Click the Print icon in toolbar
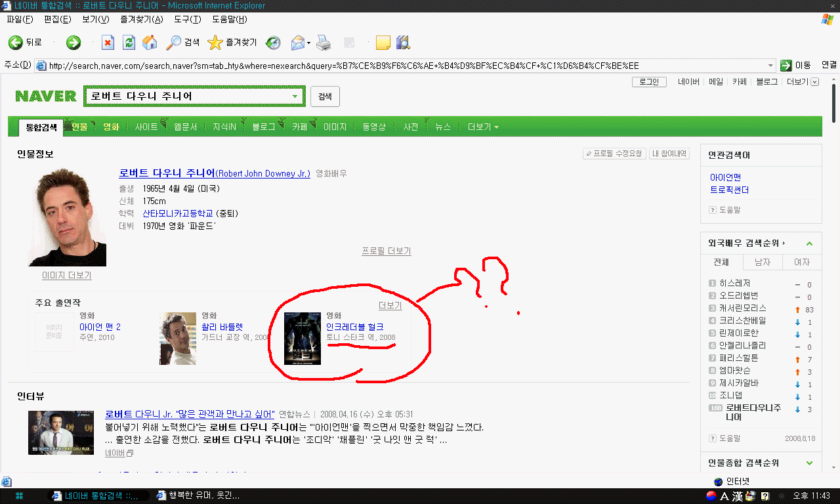Viewport: 840px width, 504px height. 324,43
